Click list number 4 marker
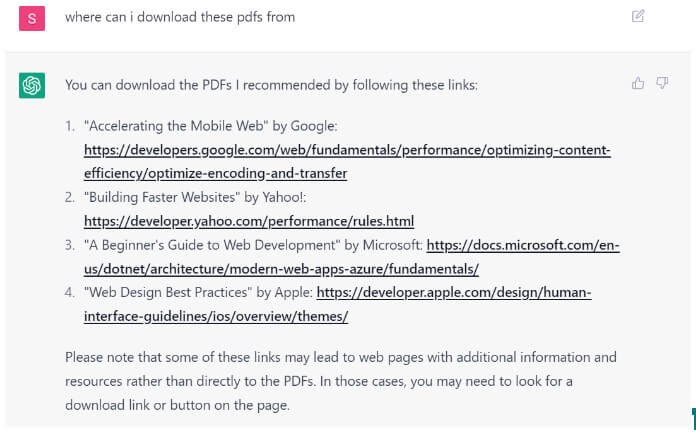The height and width of the screenshot is (444, 696). (70, 293)
